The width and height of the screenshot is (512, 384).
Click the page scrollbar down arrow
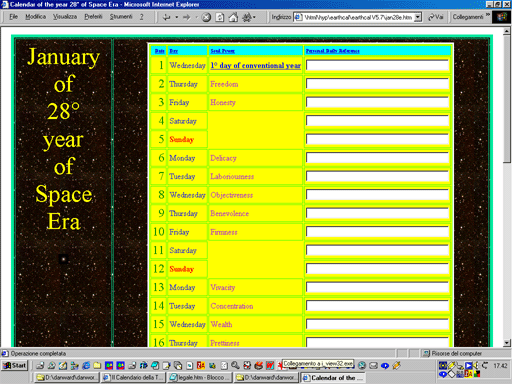(x=507, y=343)
